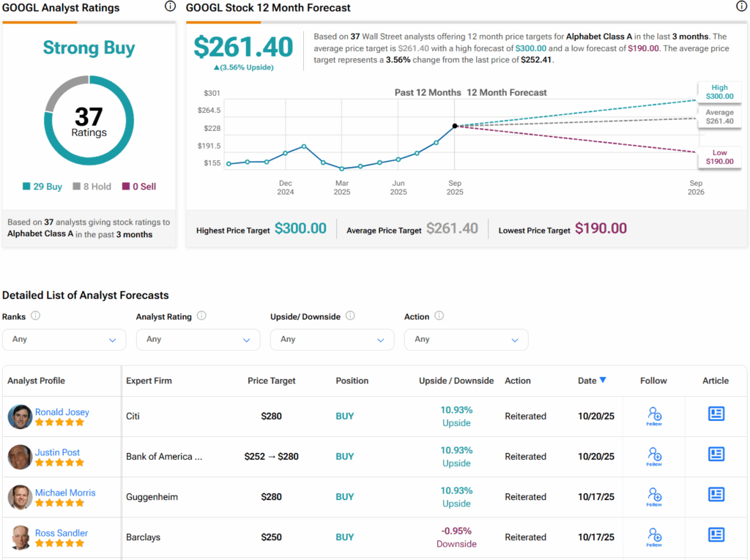
Task: Click the Price Target column header
Action: [x=272, y=381]
